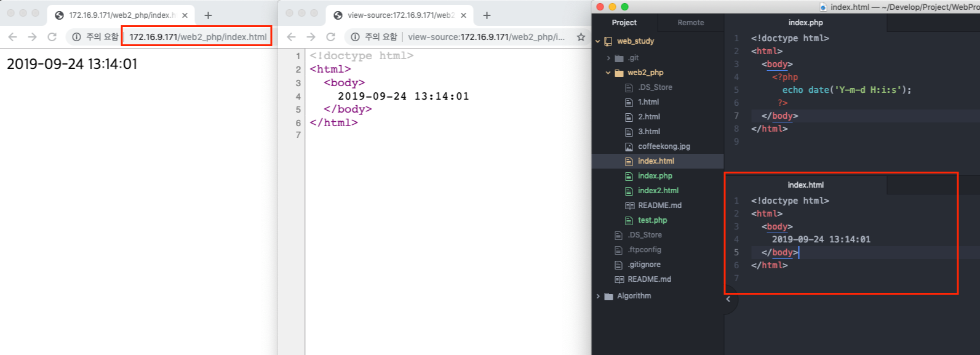Select the 172.16.9.171/web2_php/index browser tab
Screen dimensions: 980x355
[122, 15]
